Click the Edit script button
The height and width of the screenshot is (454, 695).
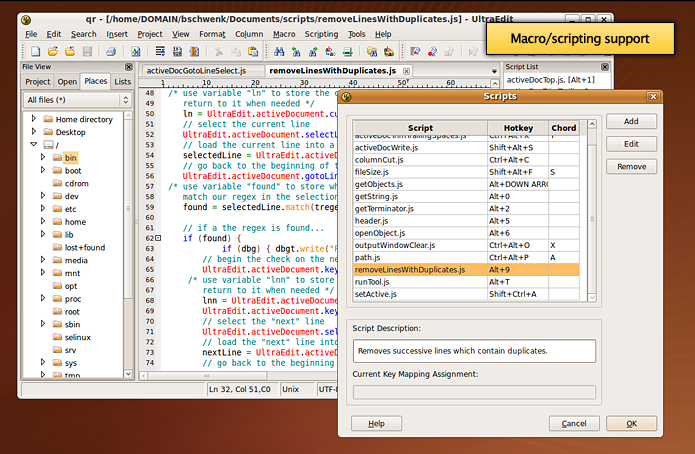point(631,144)
